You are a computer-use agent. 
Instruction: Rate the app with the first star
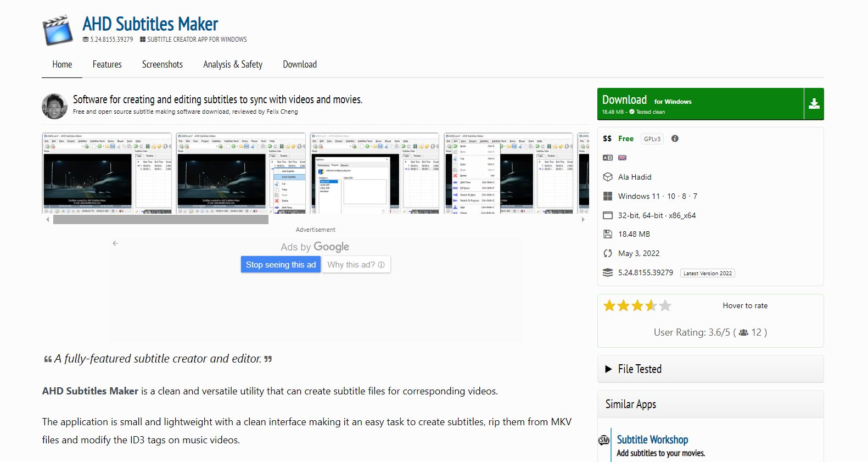pyautogui.click(x=609, y=305)
